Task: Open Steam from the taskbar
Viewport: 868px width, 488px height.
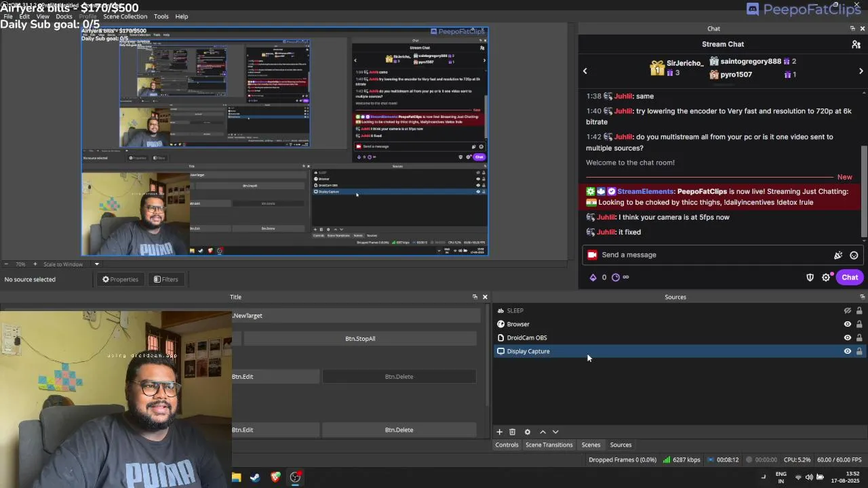Action: click(x=255, y=477)
